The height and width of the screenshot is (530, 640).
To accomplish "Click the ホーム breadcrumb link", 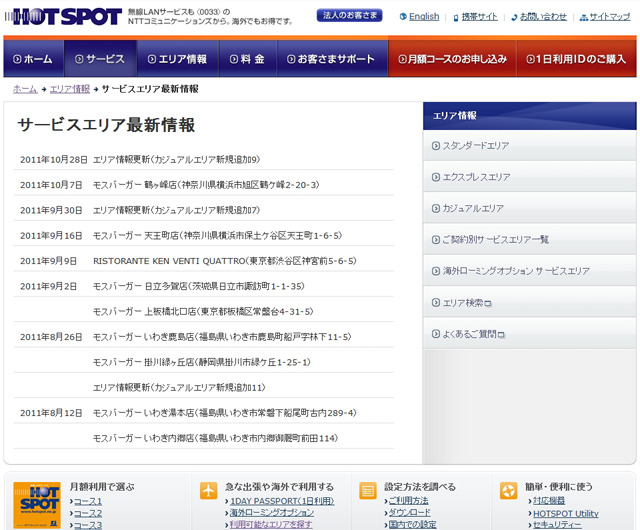I will [25, 89].
